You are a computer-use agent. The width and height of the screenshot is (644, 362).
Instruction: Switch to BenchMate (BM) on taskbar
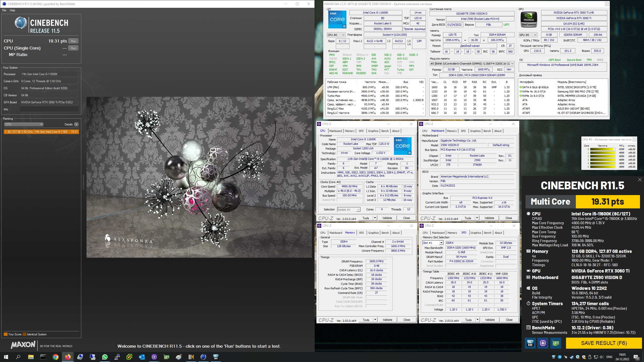[x=191, y=357]
